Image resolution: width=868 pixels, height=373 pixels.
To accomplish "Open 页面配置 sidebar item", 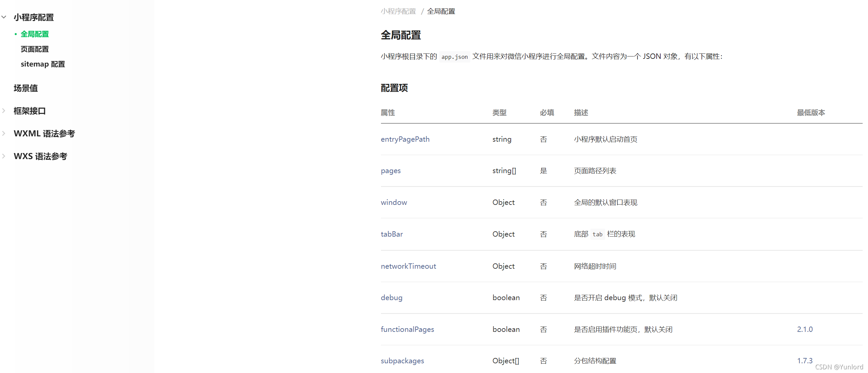I will click(x=35, y=49).
